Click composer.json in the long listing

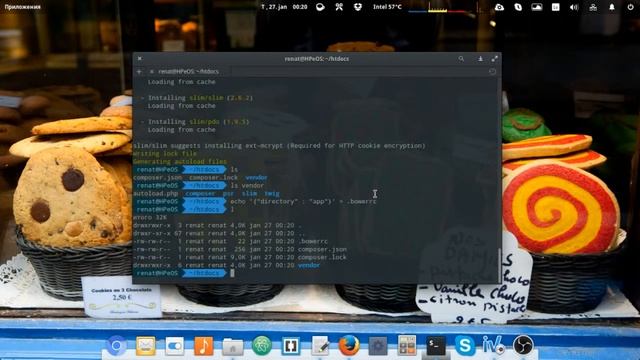pos(322,249)
